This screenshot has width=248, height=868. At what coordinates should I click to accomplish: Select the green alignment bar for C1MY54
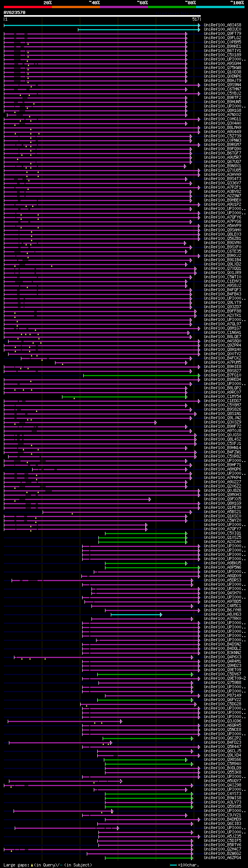click(x=125, y=397)
